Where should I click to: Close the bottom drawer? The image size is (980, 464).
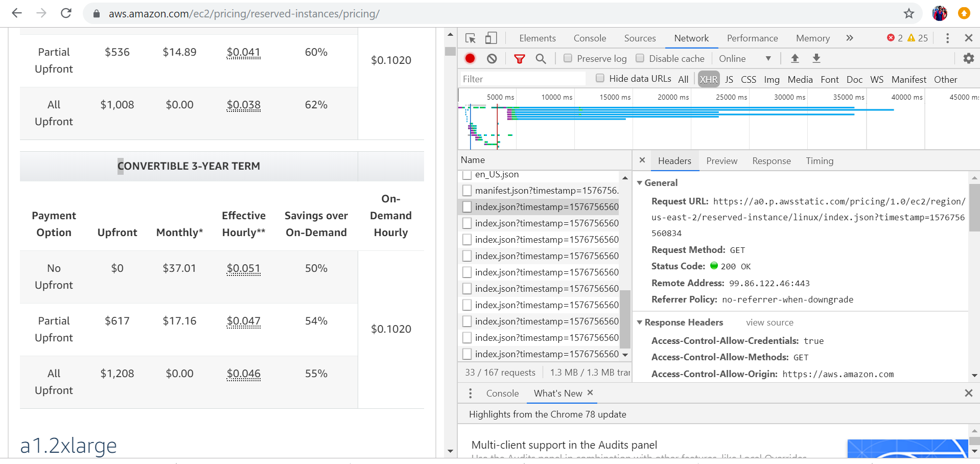(x=968, y=393)
